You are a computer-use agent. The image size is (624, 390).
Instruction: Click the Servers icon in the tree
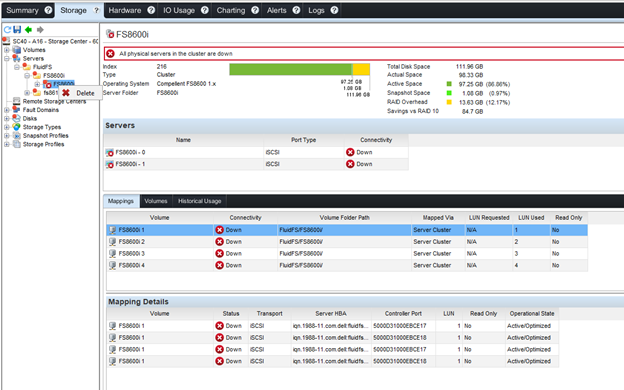click(16, 58)
